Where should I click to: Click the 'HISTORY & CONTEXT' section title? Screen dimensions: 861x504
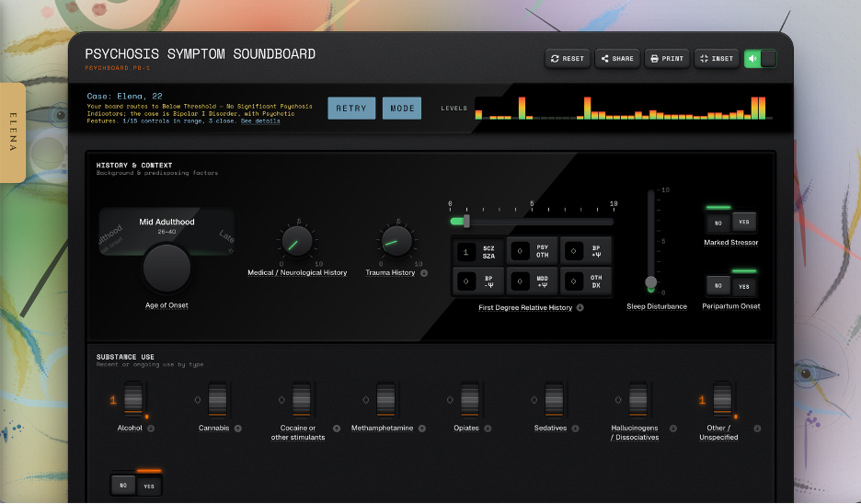pyautogui.click(x=134, y=166)
